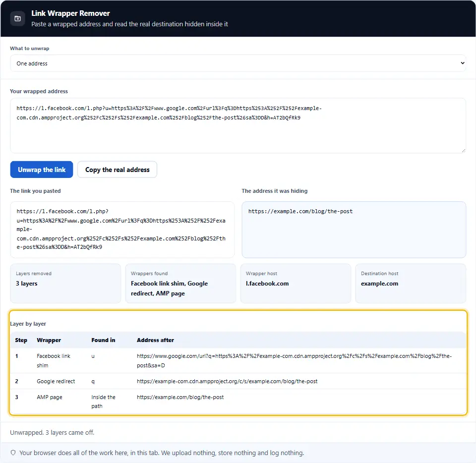Viewport: 476px width, 463px height.
Task: Click the privacy notice text in footer
Action: [x=162, y=453]
